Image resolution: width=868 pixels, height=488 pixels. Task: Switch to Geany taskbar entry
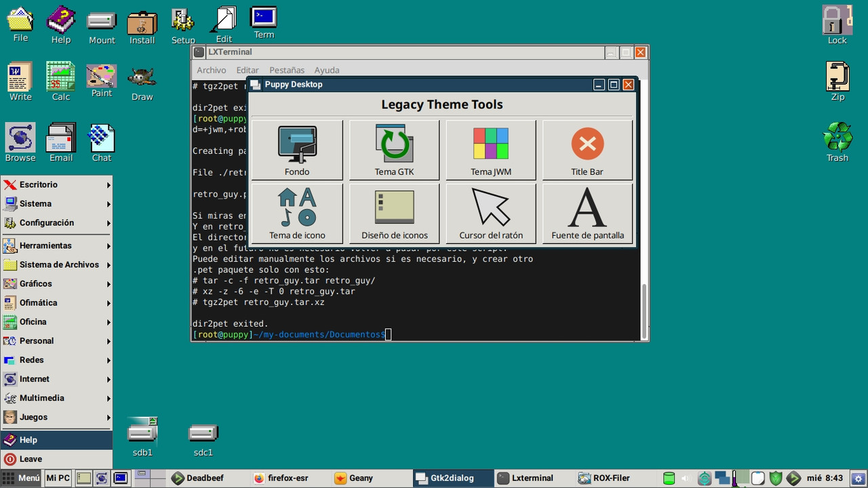click(371, 478)
